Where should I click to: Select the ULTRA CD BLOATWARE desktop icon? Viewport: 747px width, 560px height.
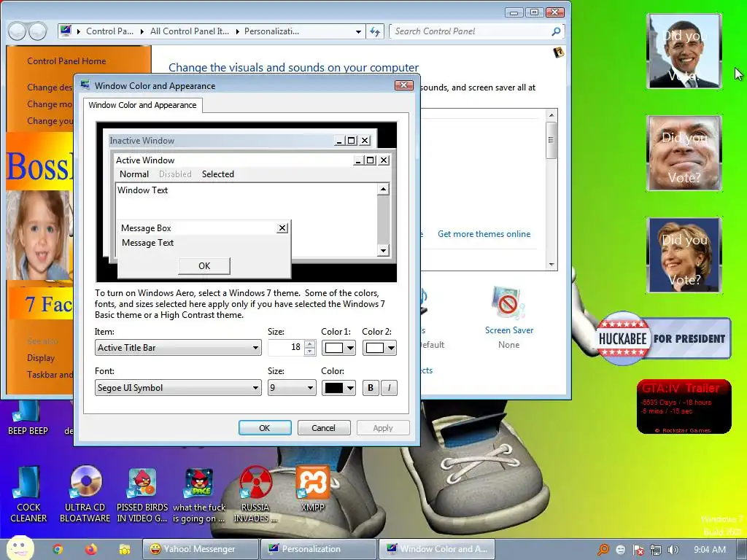tap(85, 494)
